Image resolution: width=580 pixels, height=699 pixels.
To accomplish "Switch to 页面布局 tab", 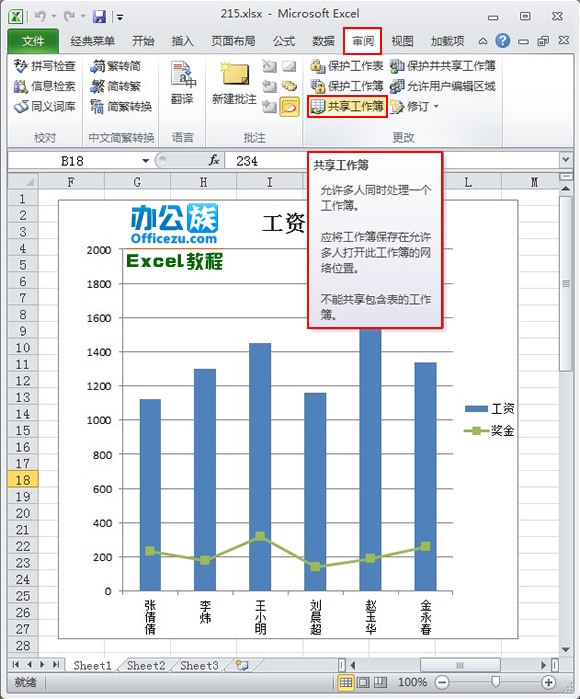I will tap(233, 41).
